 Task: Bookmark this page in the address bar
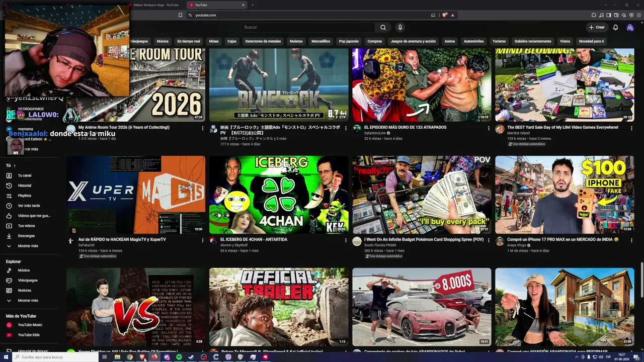coord(180,15)
